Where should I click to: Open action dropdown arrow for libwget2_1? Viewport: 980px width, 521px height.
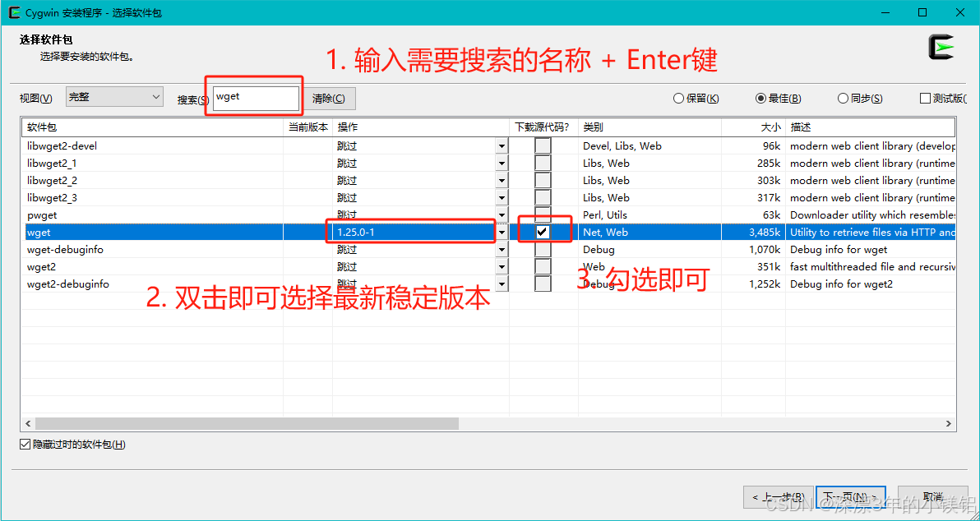click(x=502, y=164)
